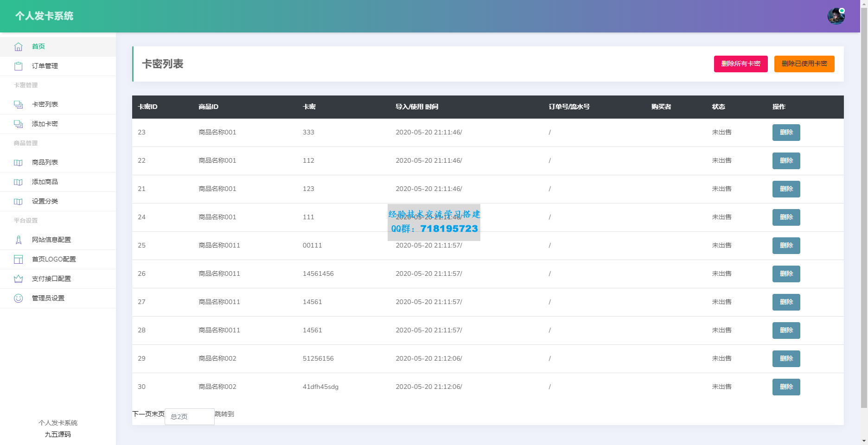Viewport: 868px width, 445px height.
Task: Open 添加商品 menu item
Action: click(45, 182)
